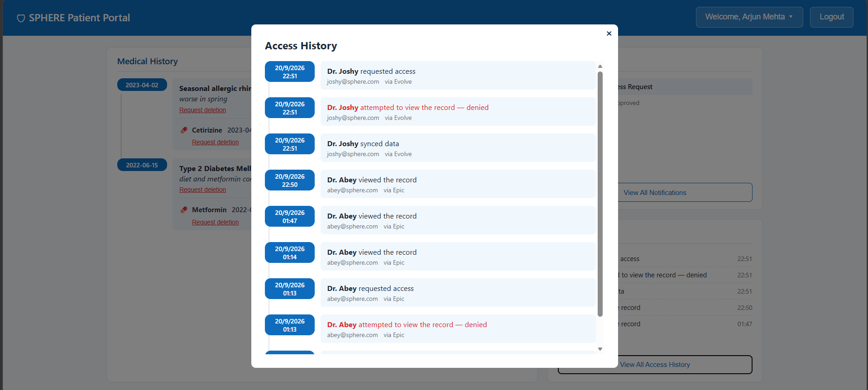Click the pill icon next to Cetirizine
Image resolution: width=868 pixels, height=390 pixels.
pyautogui.click(x=184, y=130)
